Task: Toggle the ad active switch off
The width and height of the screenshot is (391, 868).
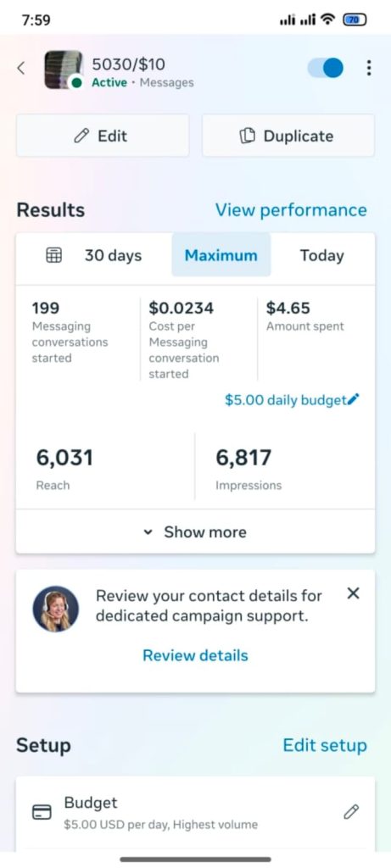Action: (326, 68)
